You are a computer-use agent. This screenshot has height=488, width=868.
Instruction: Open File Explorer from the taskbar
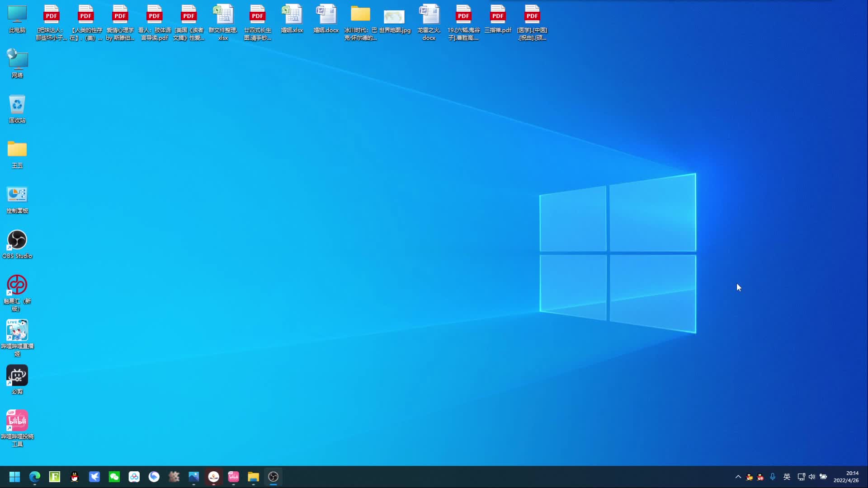point(253,477)
